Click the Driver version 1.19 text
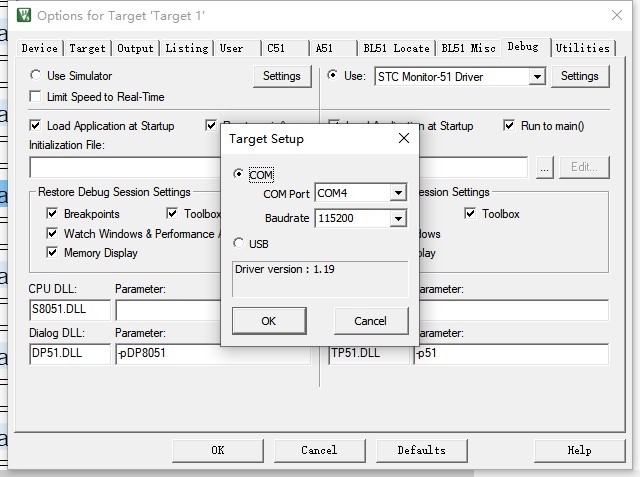This screenshot has width=640, height=477. (285, 269)
